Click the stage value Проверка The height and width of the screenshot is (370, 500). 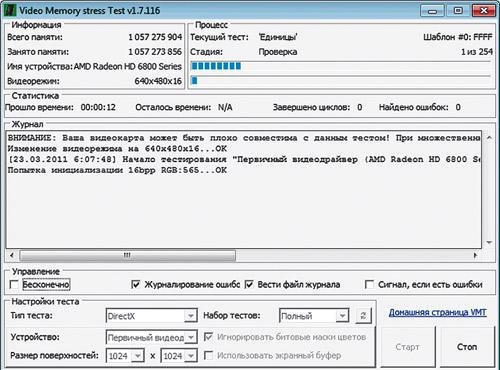tap(278, 52)
